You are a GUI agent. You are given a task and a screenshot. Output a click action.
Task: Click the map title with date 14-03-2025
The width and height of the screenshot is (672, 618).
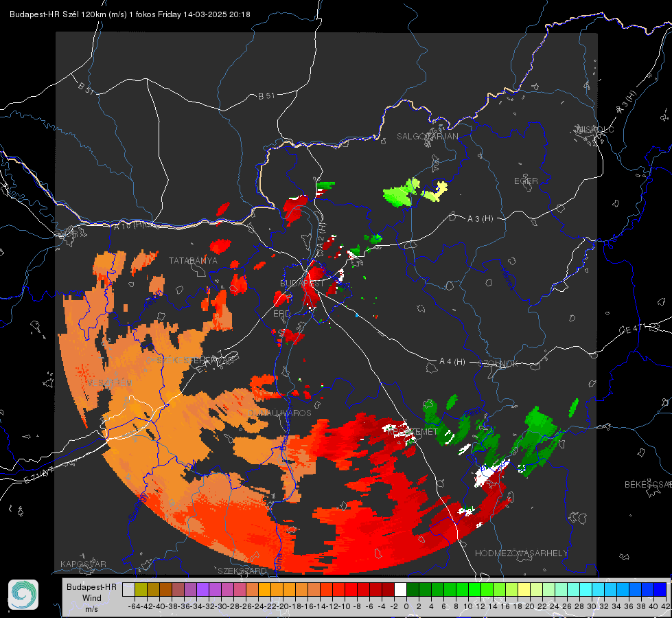pyautogui.click(x=130, y=14)
